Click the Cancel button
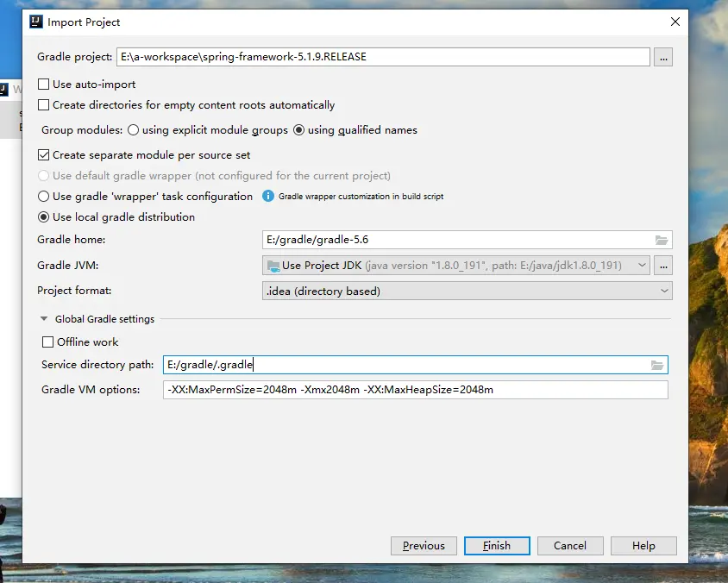The image size is (728, 583). tap(570, 546)
